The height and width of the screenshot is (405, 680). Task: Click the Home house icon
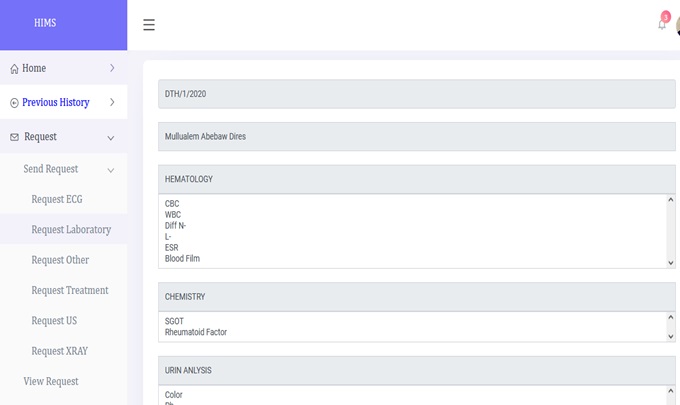[14, 69]
